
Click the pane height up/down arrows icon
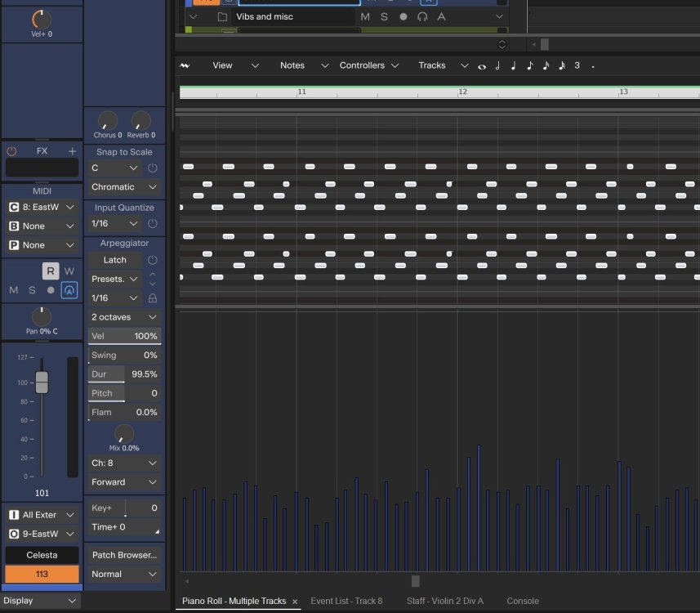coord(502,44)
